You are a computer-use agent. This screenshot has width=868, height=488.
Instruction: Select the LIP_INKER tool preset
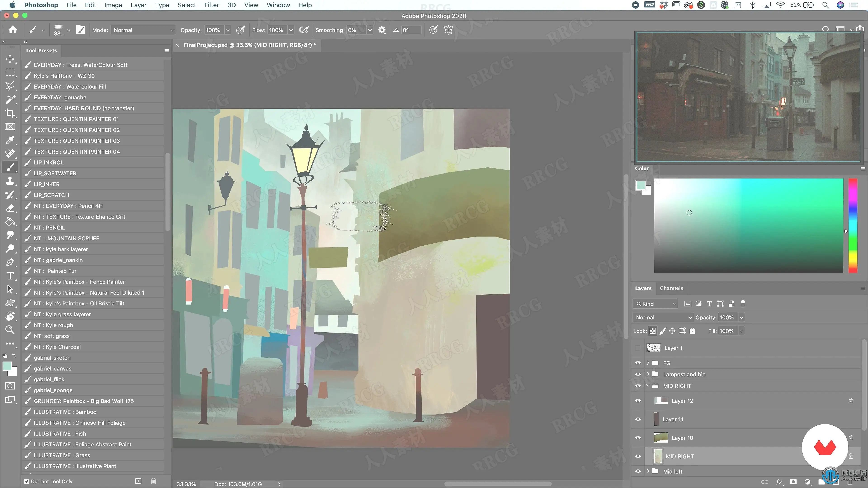(47, 184)
